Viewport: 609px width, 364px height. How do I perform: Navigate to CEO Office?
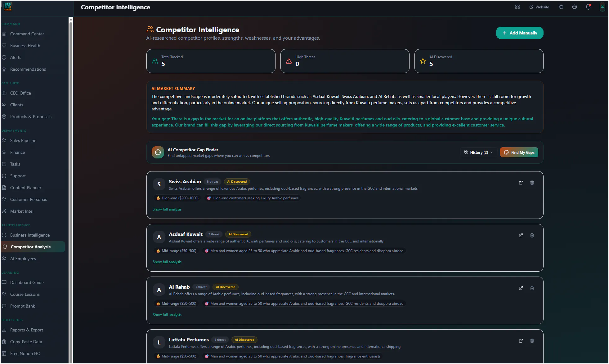[x=33, y=93]
